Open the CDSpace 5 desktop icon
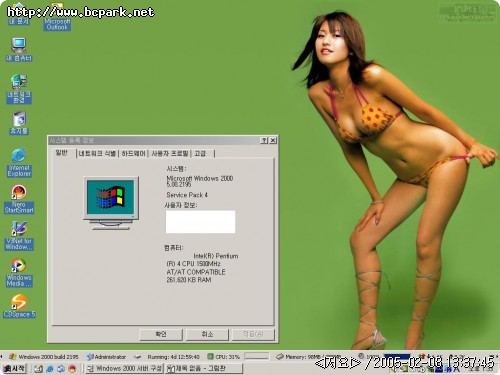 click(x=19, y=306)
